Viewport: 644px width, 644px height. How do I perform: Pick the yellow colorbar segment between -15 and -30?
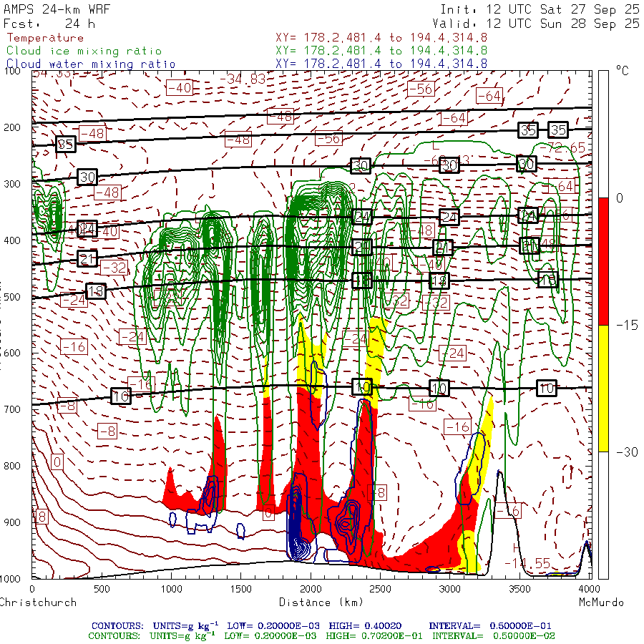click(603, 389)
